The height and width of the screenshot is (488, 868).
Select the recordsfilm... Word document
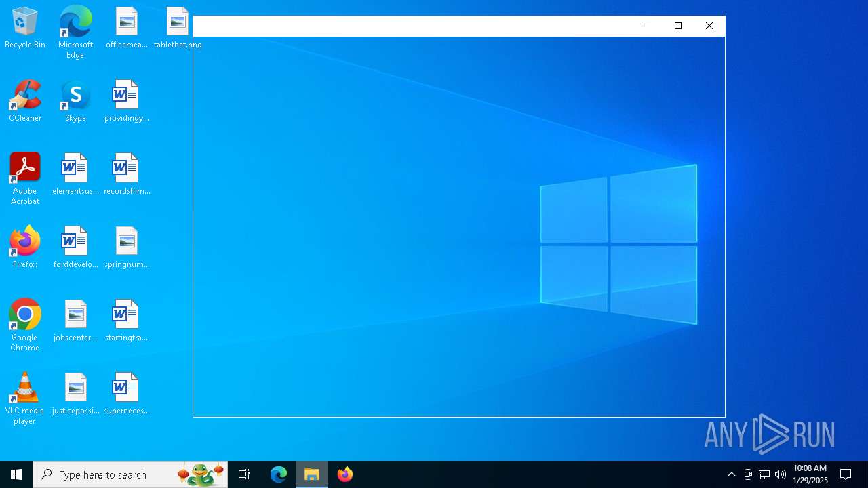[x=126, y=175]
